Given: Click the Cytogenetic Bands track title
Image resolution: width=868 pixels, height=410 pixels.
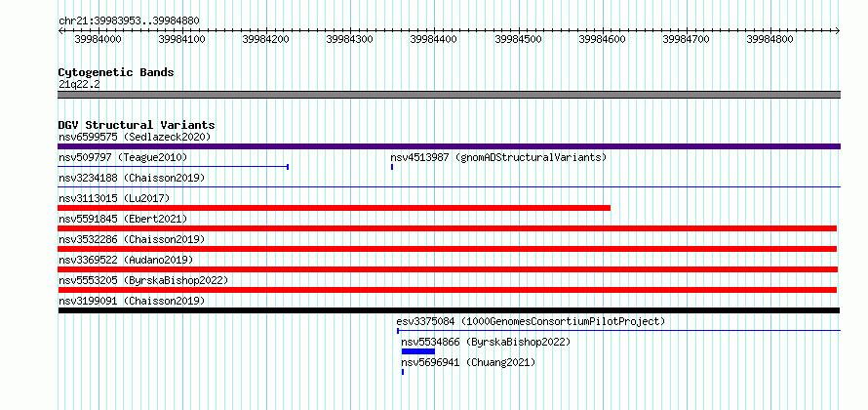Looking at the screenshot, I should (116, 72).
